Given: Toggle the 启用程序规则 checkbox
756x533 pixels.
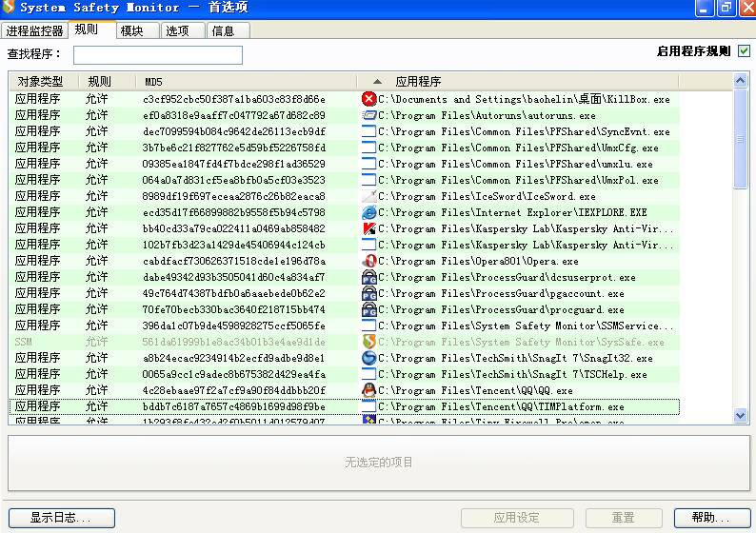Looking at the screenshot, I should click(744, 51).
